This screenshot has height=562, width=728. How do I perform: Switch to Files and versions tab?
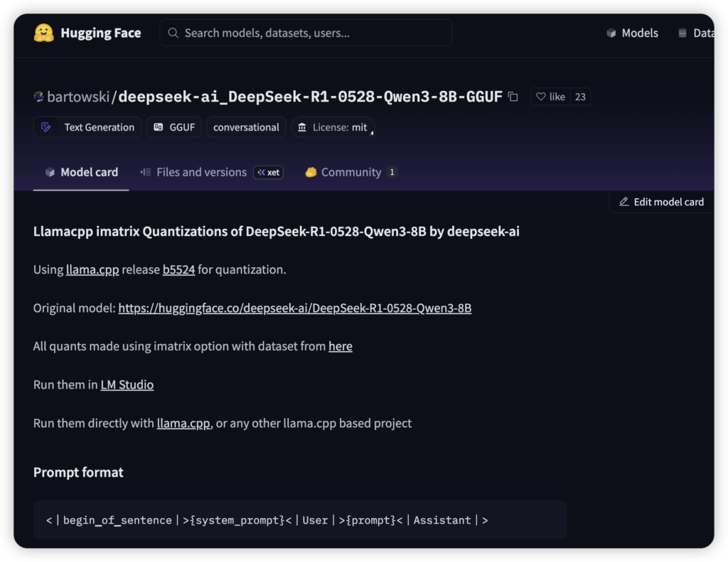[x=212, y=172]
